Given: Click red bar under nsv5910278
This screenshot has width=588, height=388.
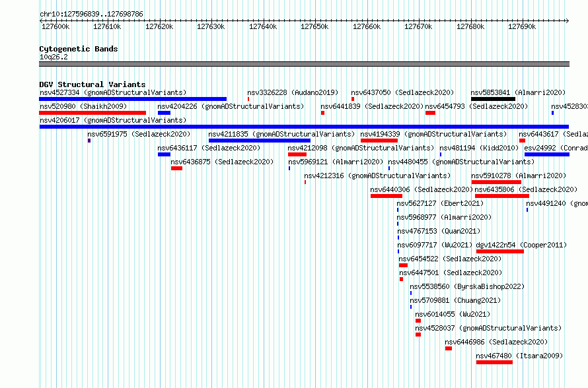Looking at the screenshot, I should point(496,182).
